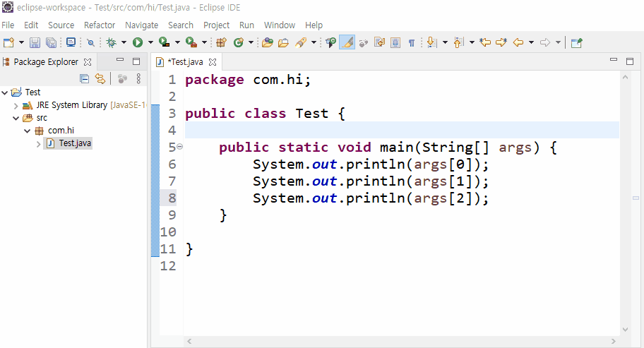This screenshot has width=644, height=348.
Task: Expand the JRE System Library node
Action: [x=16, y=106]
